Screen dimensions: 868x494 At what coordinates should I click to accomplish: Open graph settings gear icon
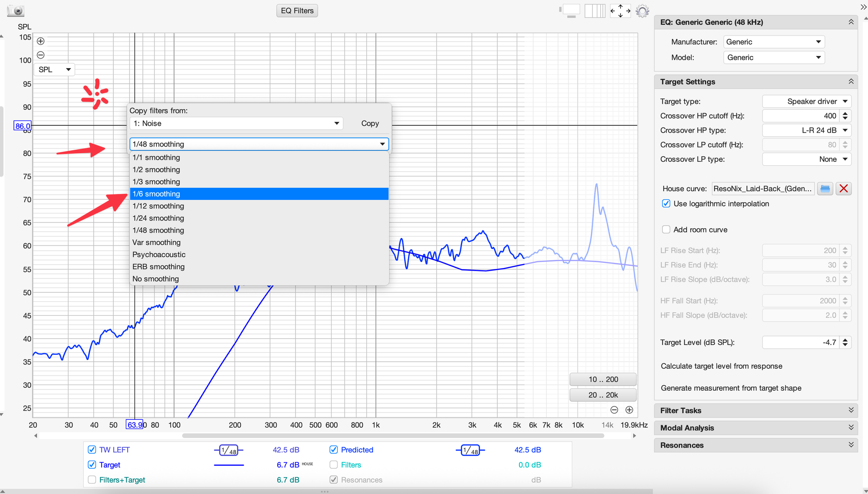click(x=642, y=11)
